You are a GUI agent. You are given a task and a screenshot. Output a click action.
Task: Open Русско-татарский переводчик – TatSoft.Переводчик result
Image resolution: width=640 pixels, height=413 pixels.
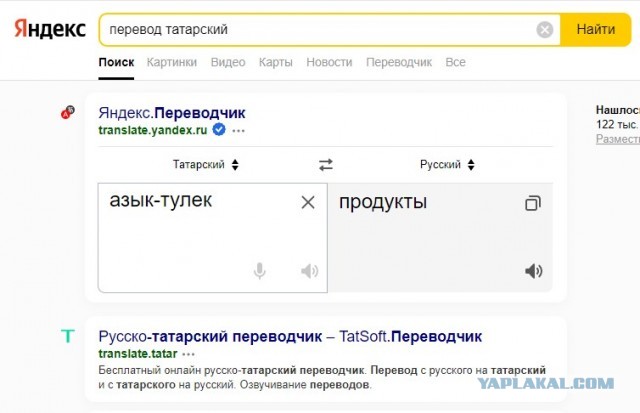click(290, 337)
